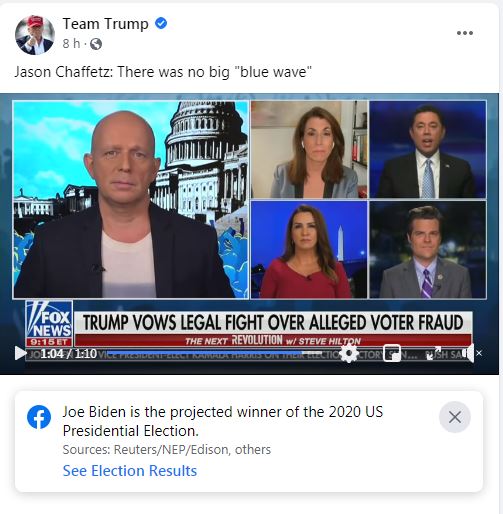Enable picture-in-picture mode for the video

click(392, 353)
